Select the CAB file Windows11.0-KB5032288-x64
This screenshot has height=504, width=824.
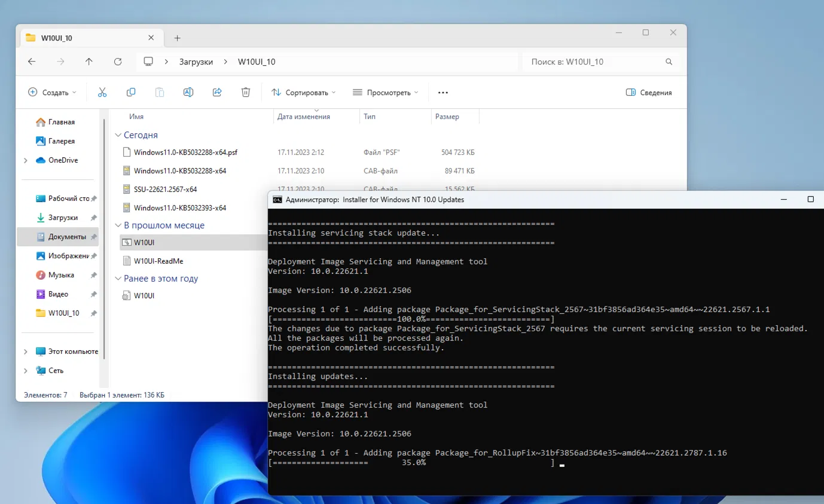[x=180, y=171]
